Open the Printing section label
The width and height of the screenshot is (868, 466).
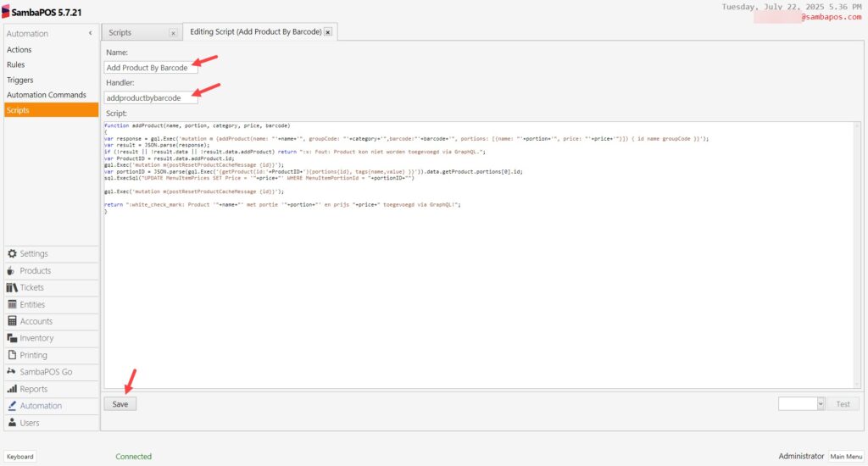pos(33,355)
